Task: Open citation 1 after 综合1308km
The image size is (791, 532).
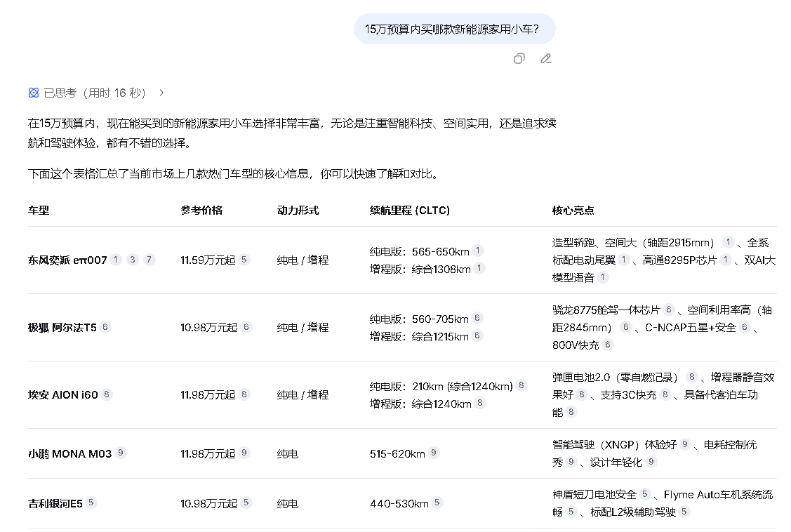Action: pyautogui.click(x=480, y=268)
